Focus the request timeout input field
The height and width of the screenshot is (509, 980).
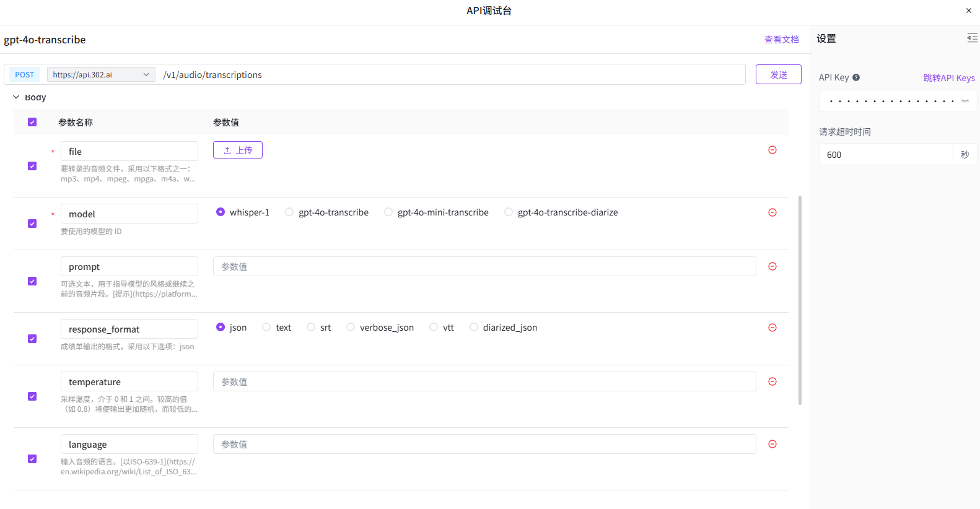tap(885, 155)
